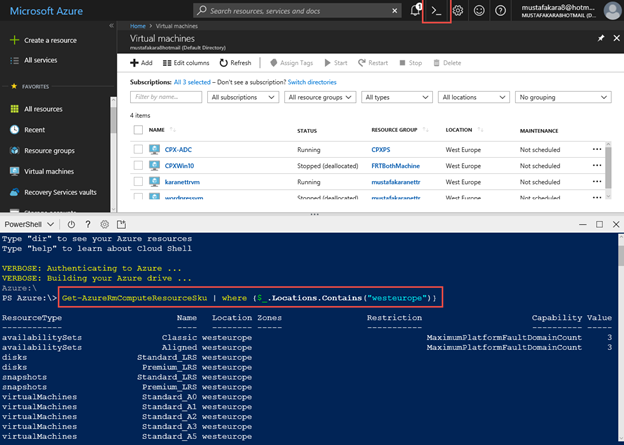Click the Restart toolbar button
The height and width of the screenshot is (445, 624).
373,63
